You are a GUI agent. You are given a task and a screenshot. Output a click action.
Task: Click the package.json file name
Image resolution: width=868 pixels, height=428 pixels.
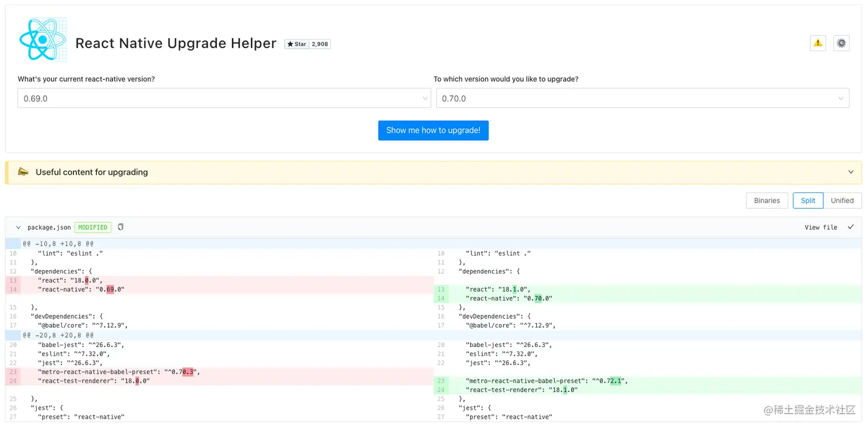[49, 228]
